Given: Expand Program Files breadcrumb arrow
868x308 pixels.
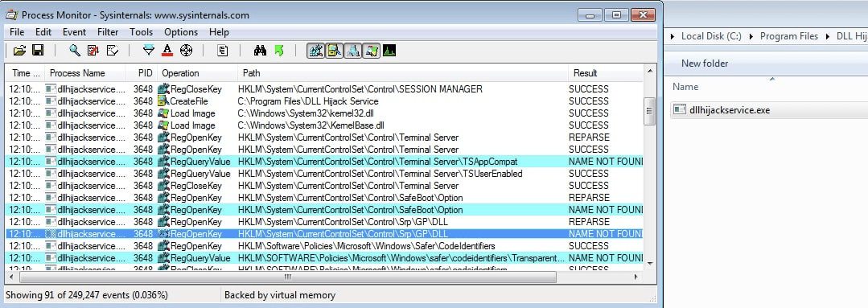Looking at the screenshot, I should click(x=828, y=36).
